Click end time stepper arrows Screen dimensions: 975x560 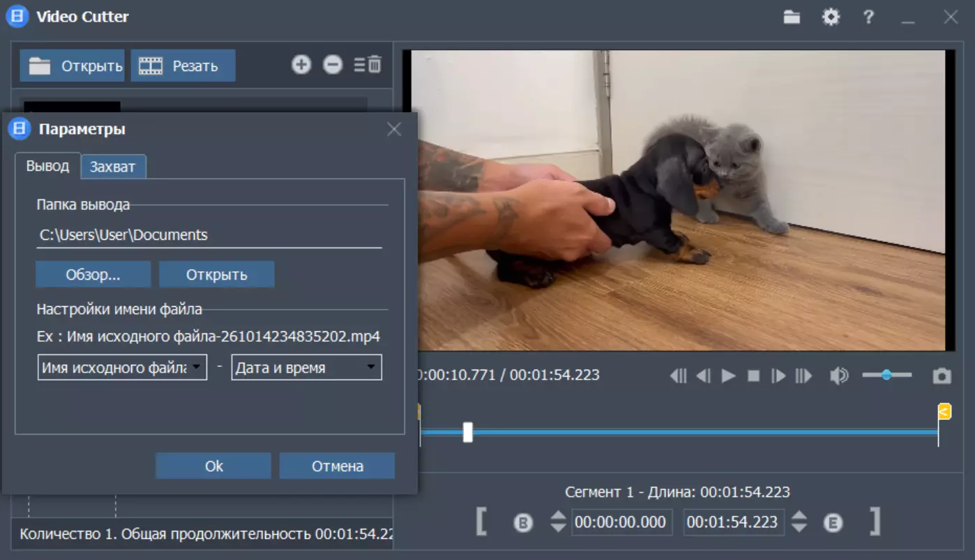tap(799, 522)
